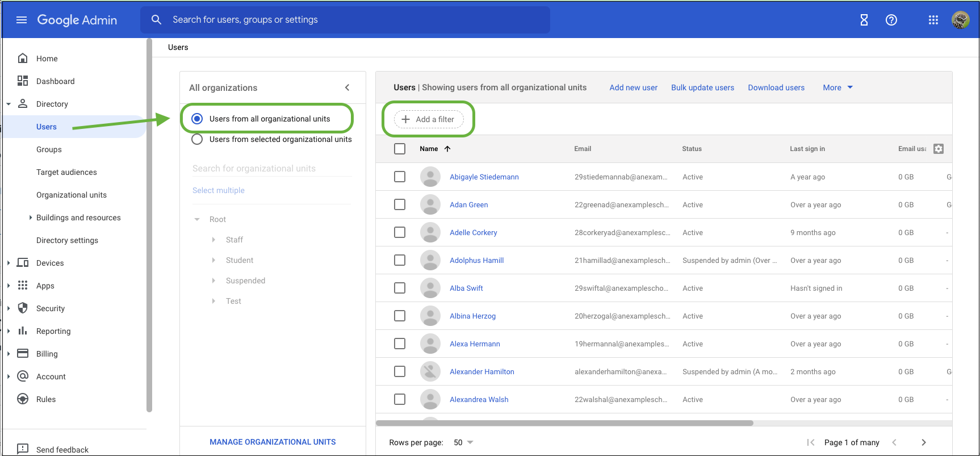Open the tasks hourglass icon
The image size is (980, 456).
[x=864, y=20]
